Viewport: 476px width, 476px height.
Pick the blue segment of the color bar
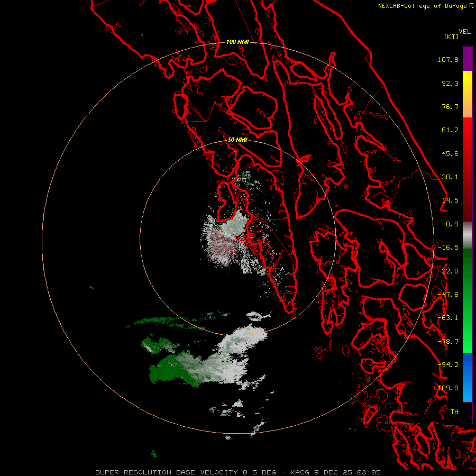pyautogui.click(x=467, y=377)
